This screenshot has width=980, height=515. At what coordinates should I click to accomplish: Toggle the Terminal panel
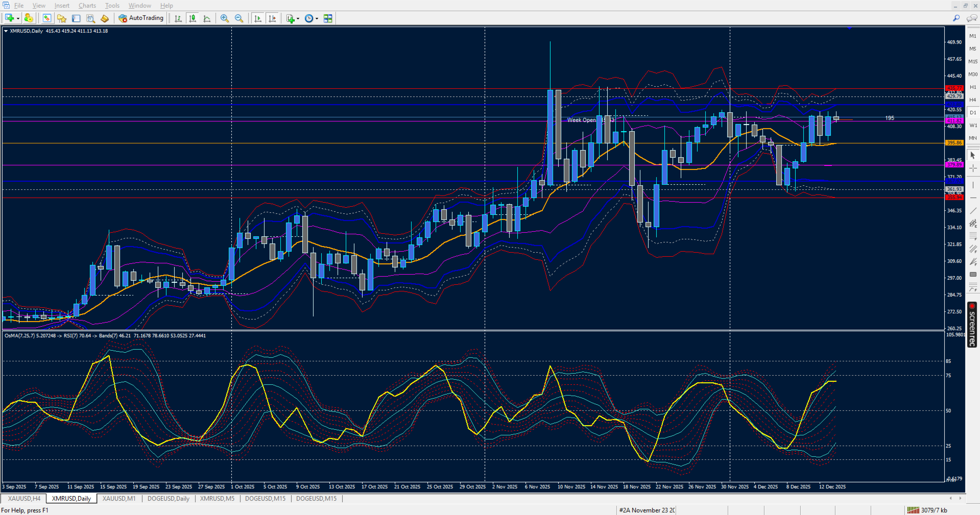tap(76, 18)
